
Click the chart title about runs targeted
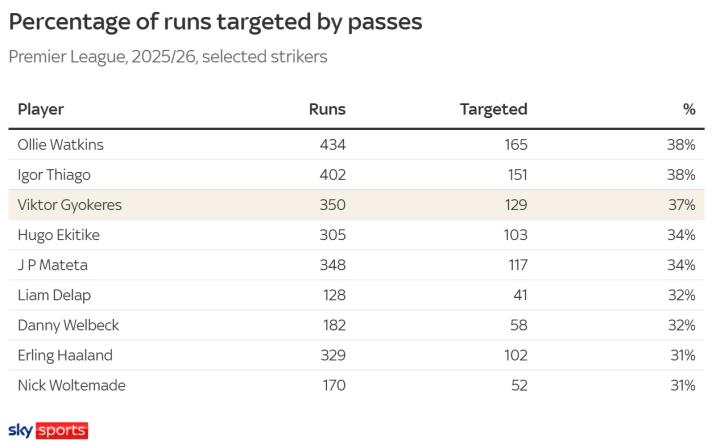(x=215, y=22)
